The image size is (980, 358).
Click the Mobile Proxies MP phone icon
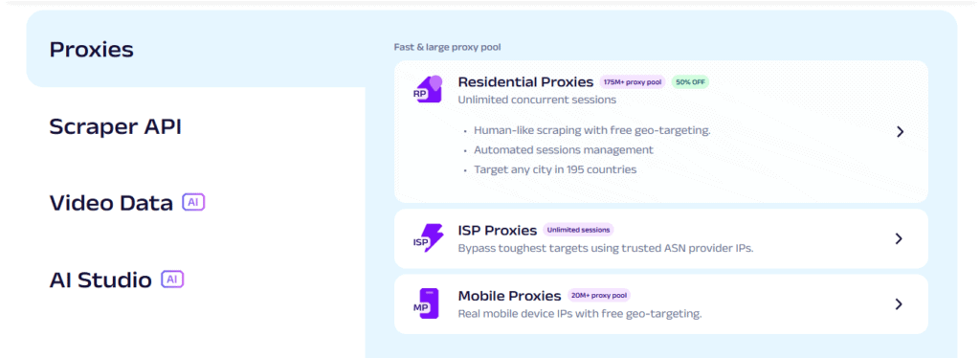tap(428, 303)
